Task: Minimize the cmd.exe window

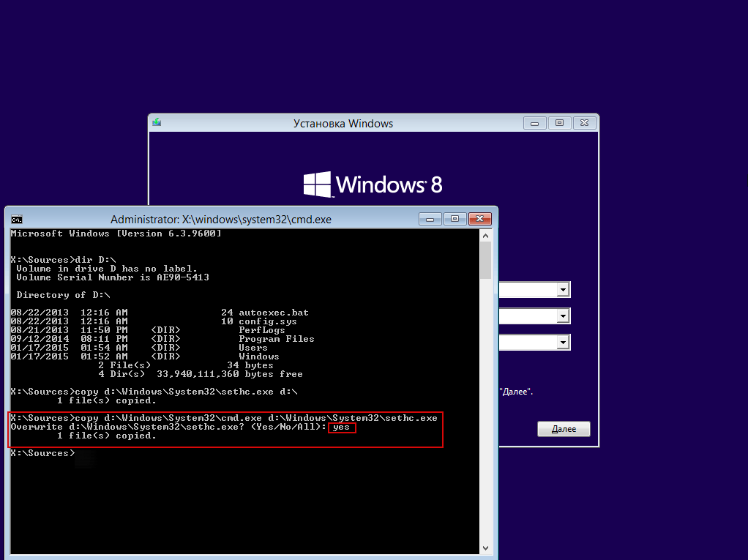Action: click(430, 219)
